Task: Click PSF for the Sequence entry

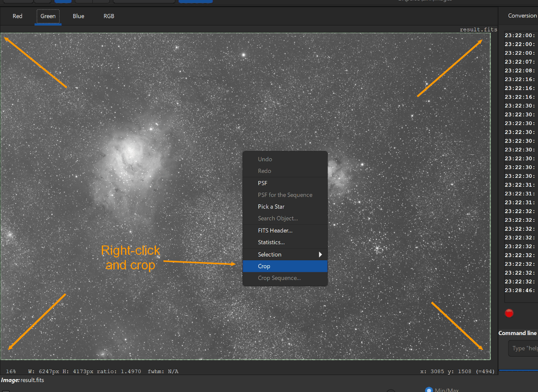Action: click(285, 195)
